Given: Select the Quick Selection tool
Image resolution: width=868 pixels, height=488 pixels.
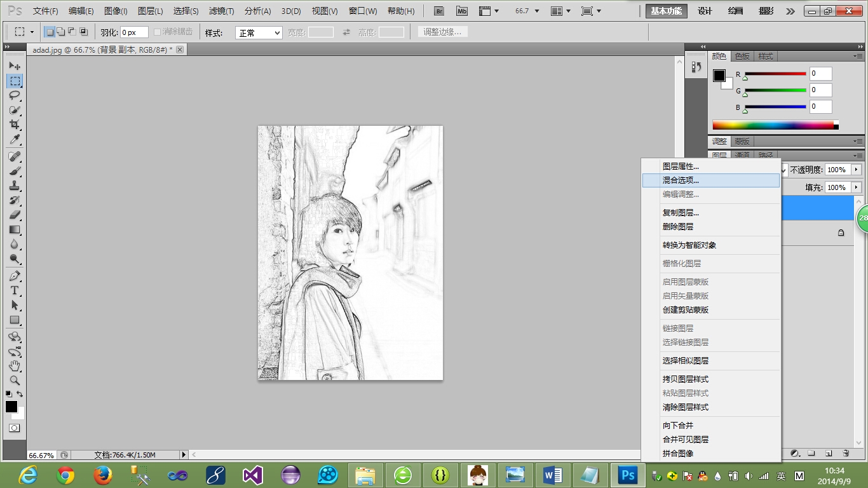Looking at the screenshot, I should pos(15,110).
